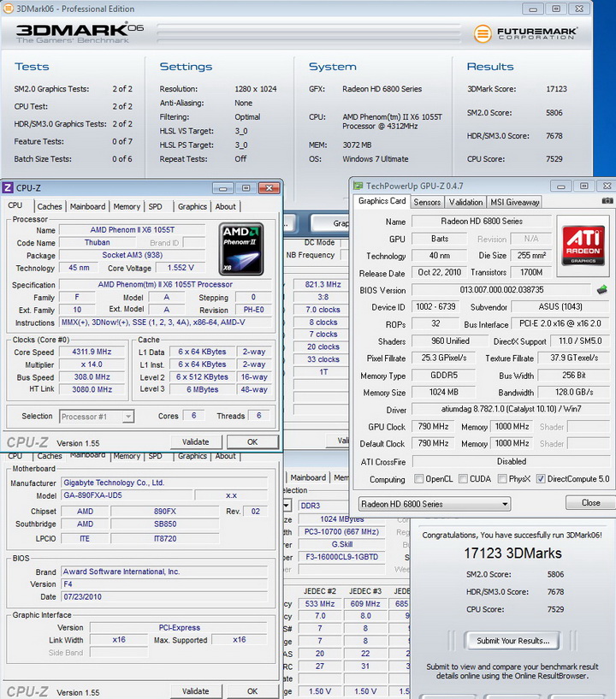
Task: Click the Validate button in CPU-Z
Action: (x=195, y=441)
